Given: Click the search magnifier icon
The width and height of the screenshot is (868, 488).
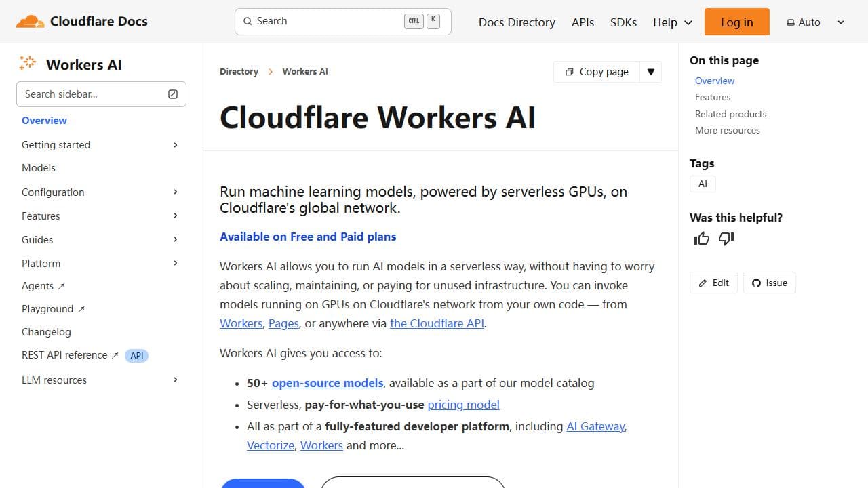Looking at the screenshot, I should click(x=248, y=21).
